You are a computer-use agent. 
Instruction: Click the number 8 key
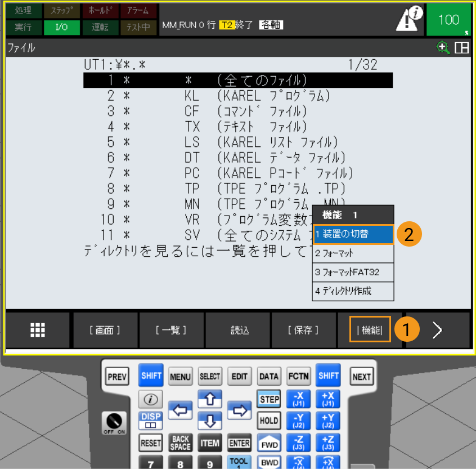[180, 462]
